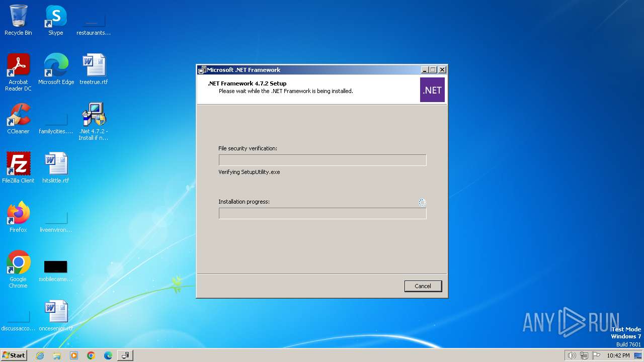Open Microsoft Edge desktop shortcut

(x=56, y=69)
